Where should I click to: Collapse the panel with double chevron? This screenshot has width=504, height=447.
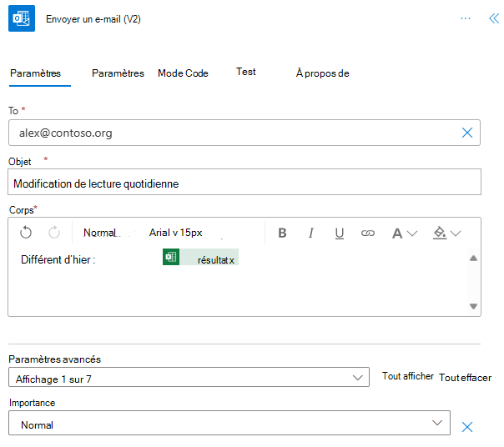(x=494, y=18)
